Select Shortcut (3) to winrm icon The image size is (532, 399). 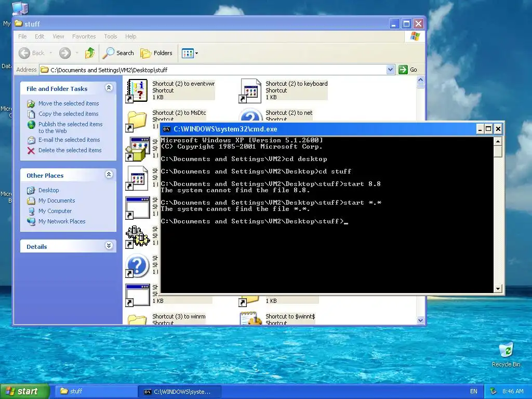[x=137, y=320]
